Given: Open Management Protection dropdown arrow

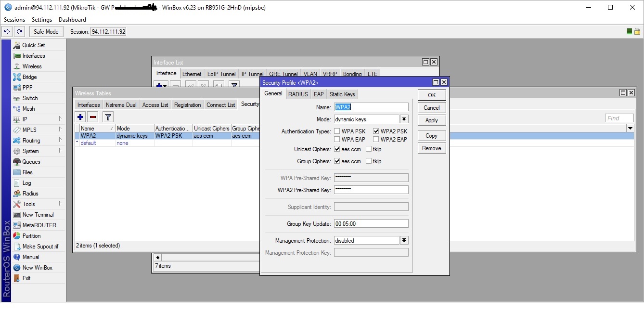Looking at the screenshot, I should point(404,240).
